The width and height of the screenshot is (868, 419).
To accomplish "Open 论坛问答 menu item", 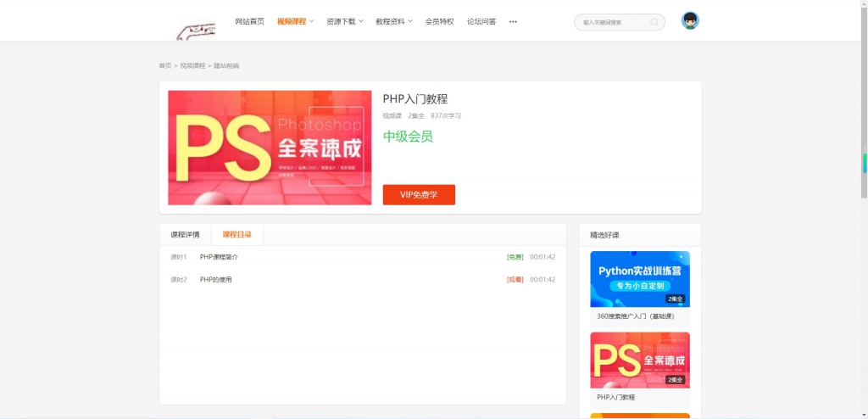I will [x=481, y=21].
